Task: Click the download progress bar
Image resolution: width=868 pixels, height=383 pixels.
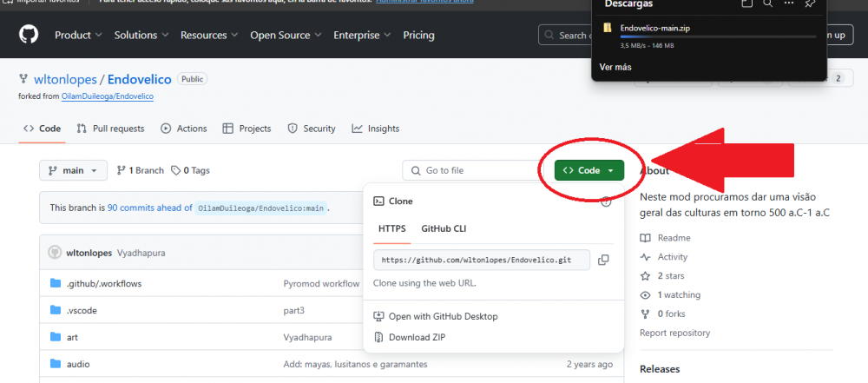Action: (718, 36)
